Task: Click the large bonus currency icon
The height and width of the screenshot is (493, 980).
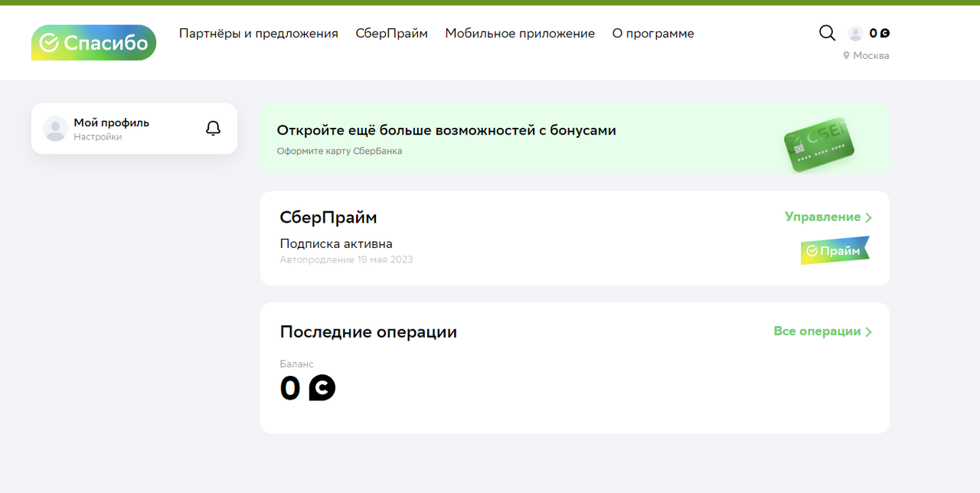Action: [x=322, y=388]
